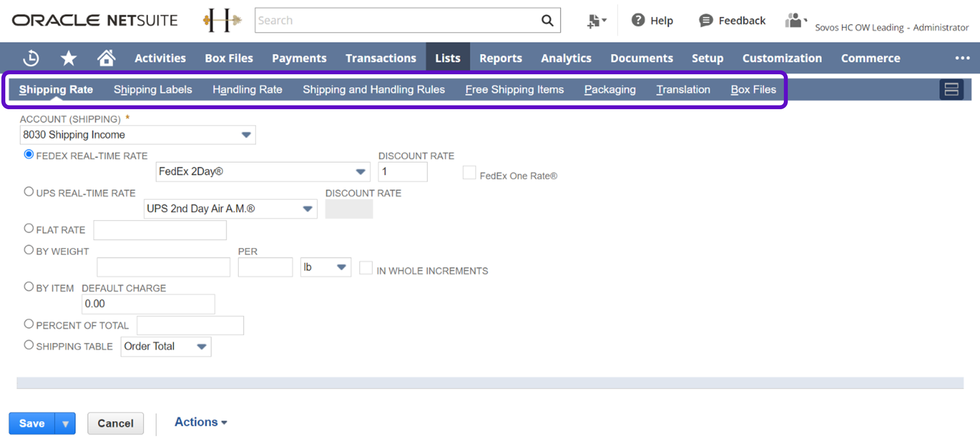Check the In Whole Increments box
The height and width of the screenshot is (446, 980).
pos(365,268)
